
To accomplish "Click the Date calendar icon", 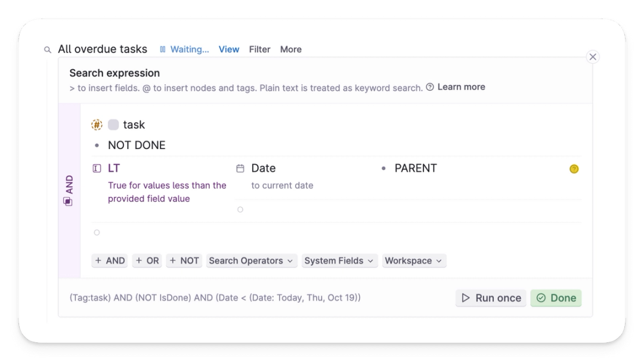I will (x=240, y=168).
